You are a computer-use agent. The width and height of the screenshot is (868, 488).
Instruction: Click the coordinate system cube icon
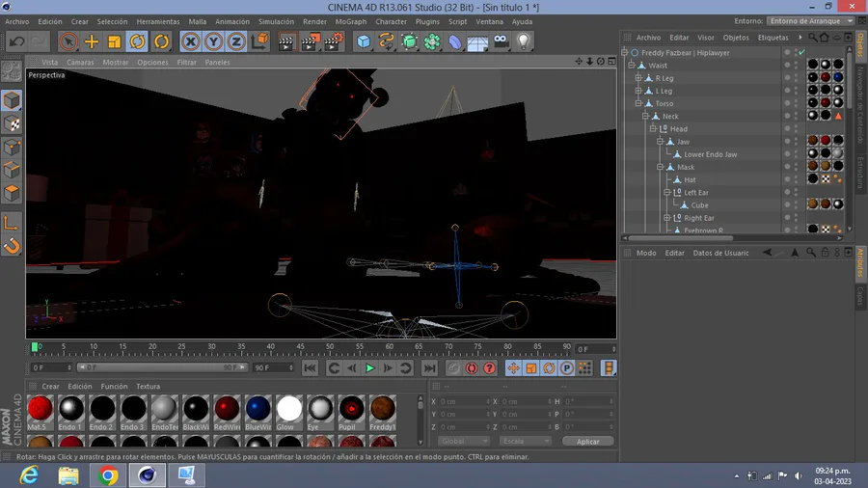pos(259,41)
